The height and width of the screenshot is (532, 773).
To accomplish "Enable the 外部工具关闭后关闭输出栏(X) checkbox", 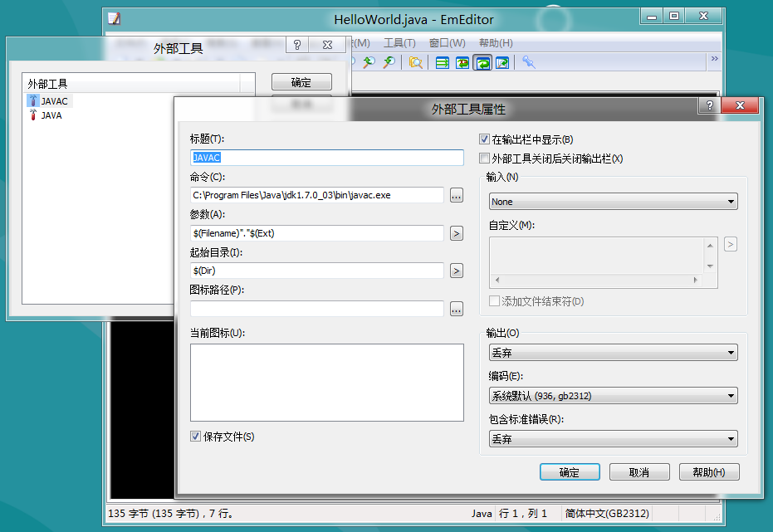I will (x=483, y=157).
